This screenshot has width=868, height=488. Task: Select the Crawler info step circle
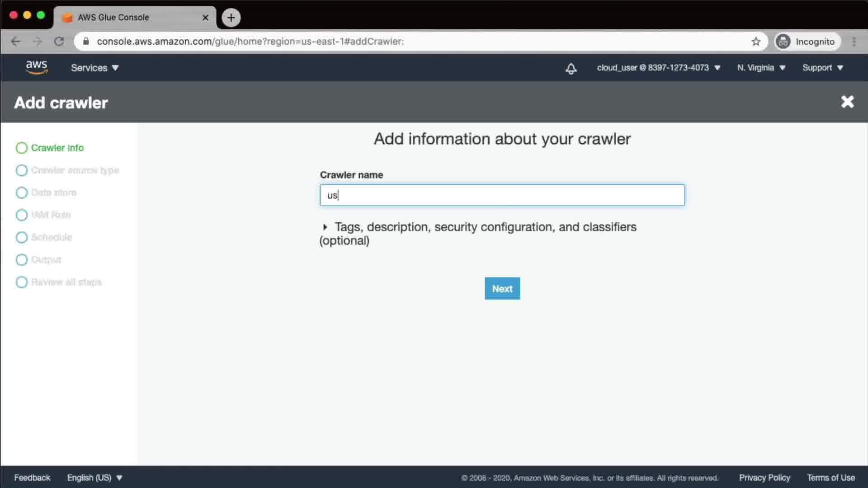point(22,148)
